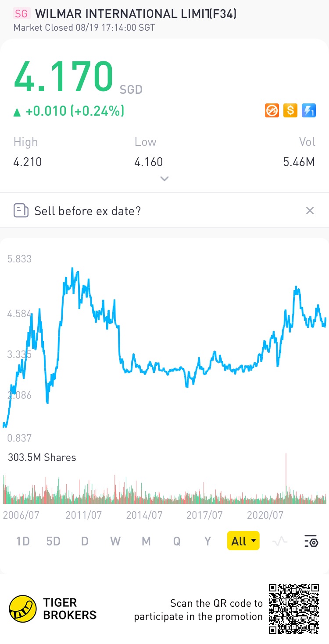The image size is (329, 644).
Task: Tap the blue lightning Level 1 badge
Action: [x=309, y=110]
